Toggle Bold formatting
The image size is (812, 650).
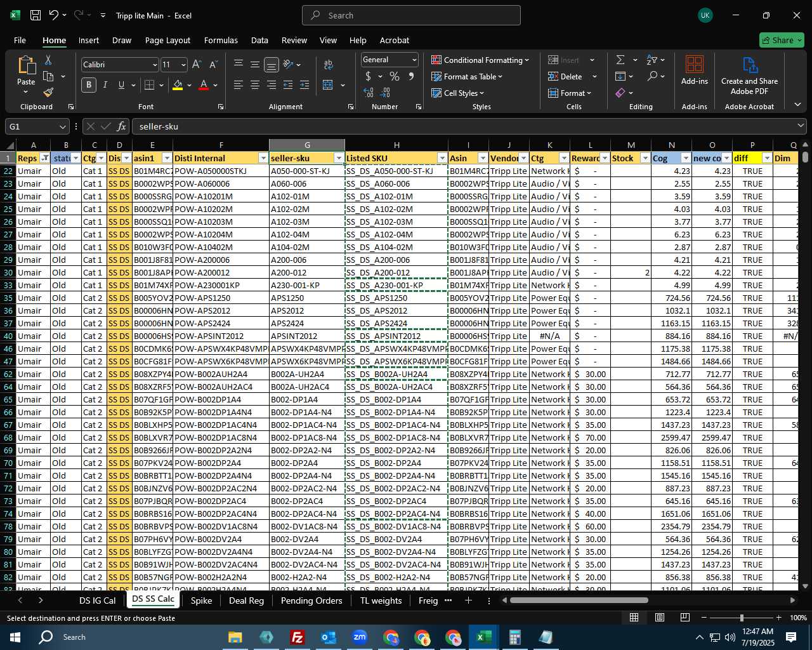click(89, 85)
